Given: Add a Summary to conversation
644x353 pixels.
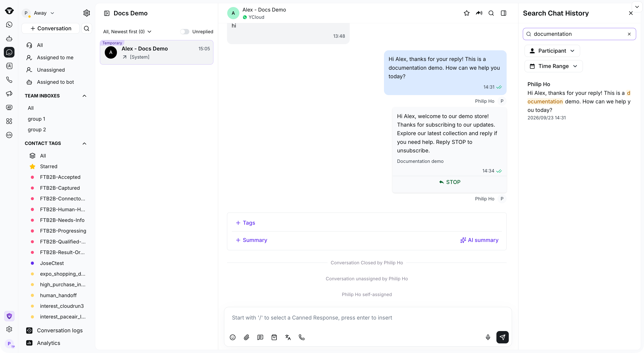Looking at the screenshot, I should pos(252,240).
